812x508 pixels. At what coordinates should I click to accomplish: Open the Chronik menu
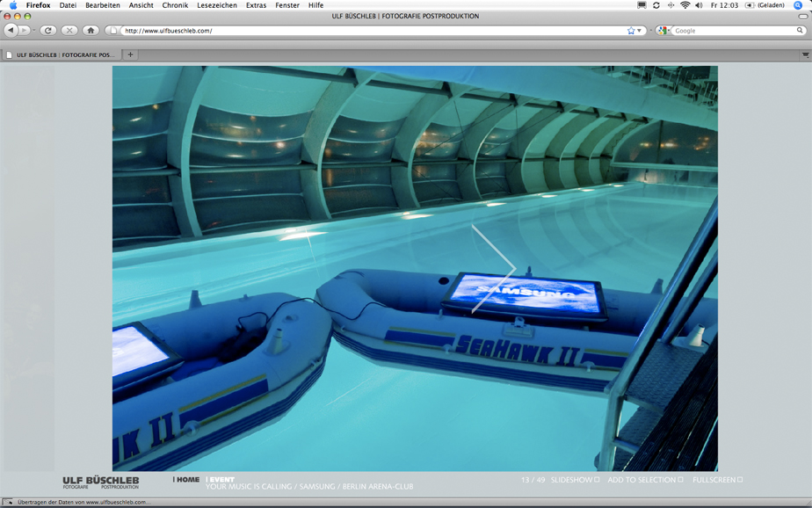(x=175, y=5)
